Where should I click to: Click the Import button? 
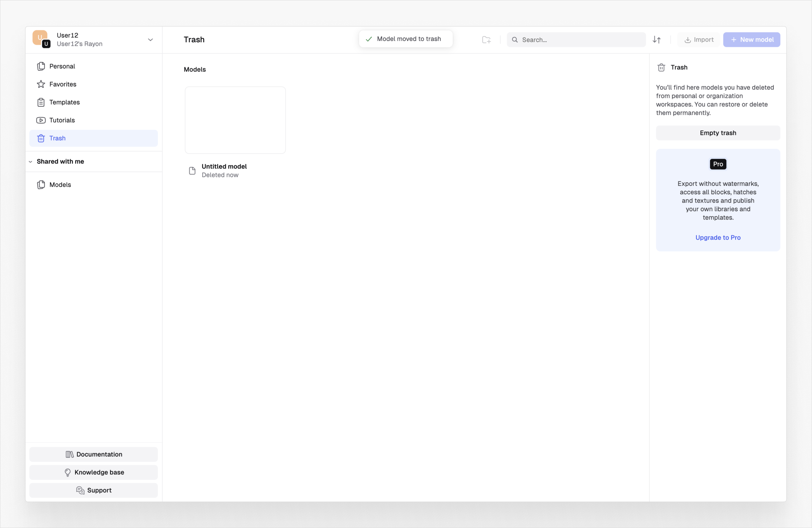point(698,40)
